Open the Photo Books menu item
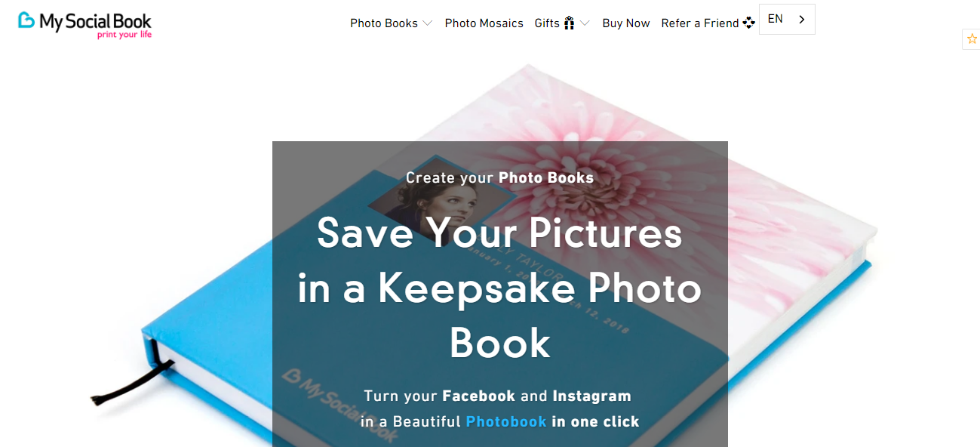This screenshot has width=980, height=447. 383,23
